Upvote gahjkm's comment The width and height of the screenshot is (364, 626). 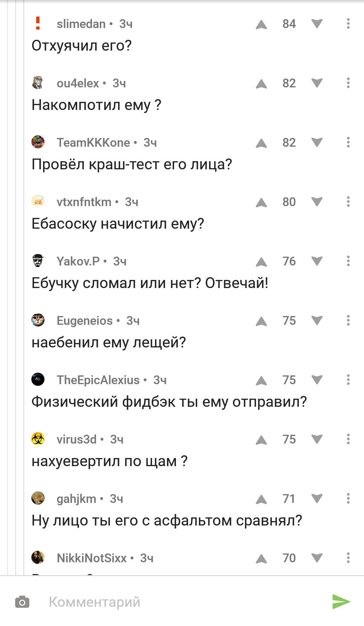[261, 499]
